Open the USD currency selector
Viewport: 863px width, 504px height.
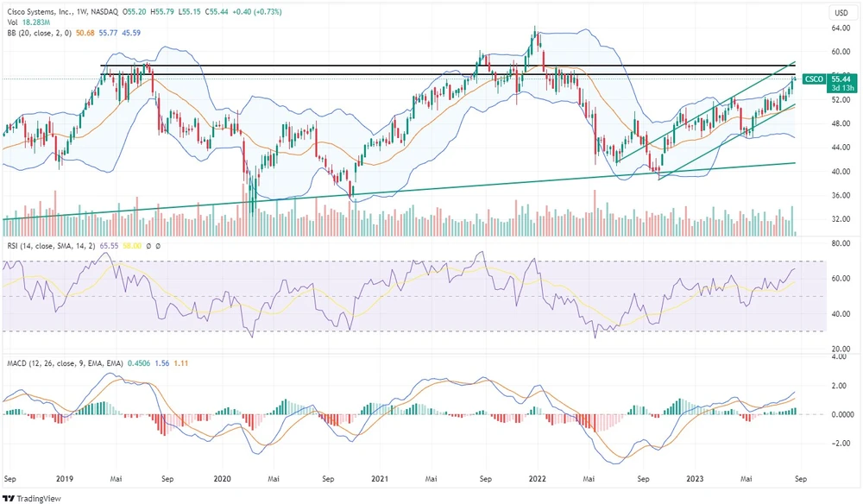click(x=840, y=12)
